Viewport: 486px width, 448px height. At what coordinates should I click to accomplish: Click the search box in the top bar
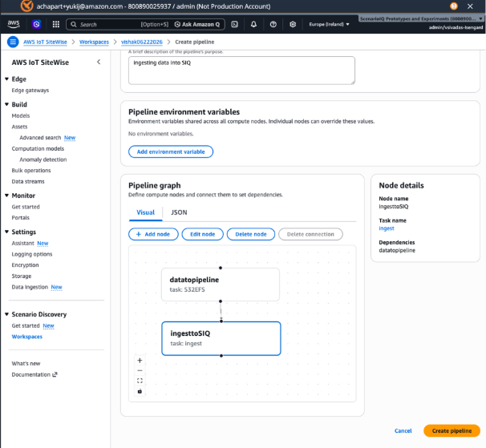(145, 25)
